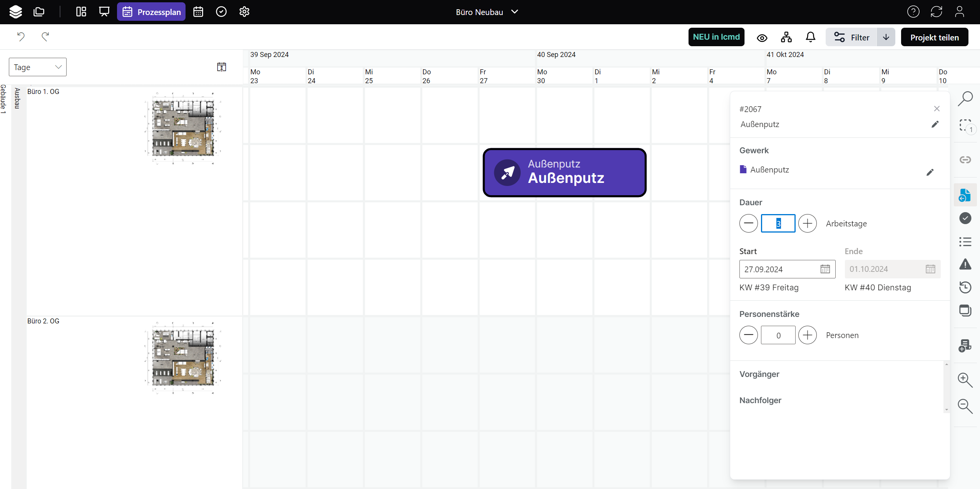Increase Dauer with the plus button
Screen dimensions: 980x489
[807, 223]
